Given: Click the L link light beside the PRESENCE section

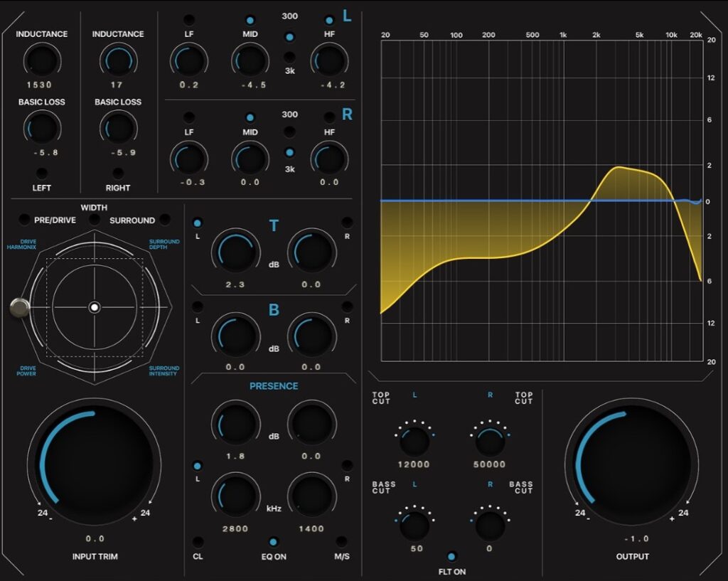Looking at the screenshot, I should click(x=197, y=466).
